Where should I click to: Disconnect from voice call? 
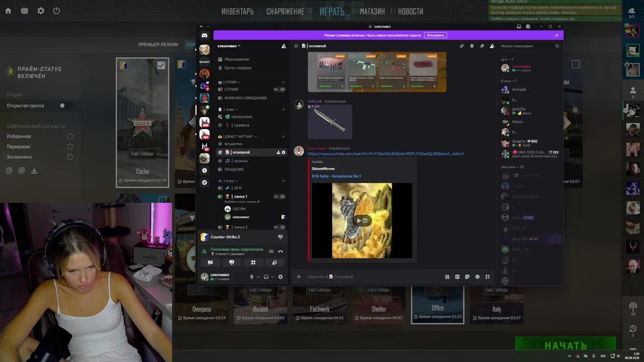click(280, 251)
